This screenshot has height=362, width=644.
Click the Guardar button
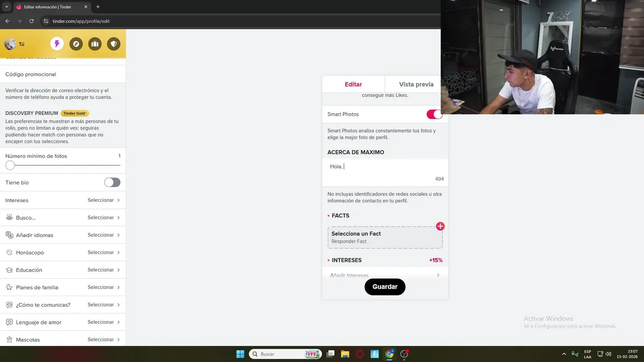tap(385, 287)
